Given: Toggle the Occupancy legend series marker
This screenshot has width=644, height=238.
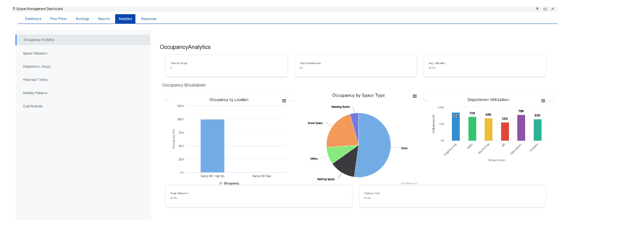Looking at the screenshot, I should tap(221, 183).
